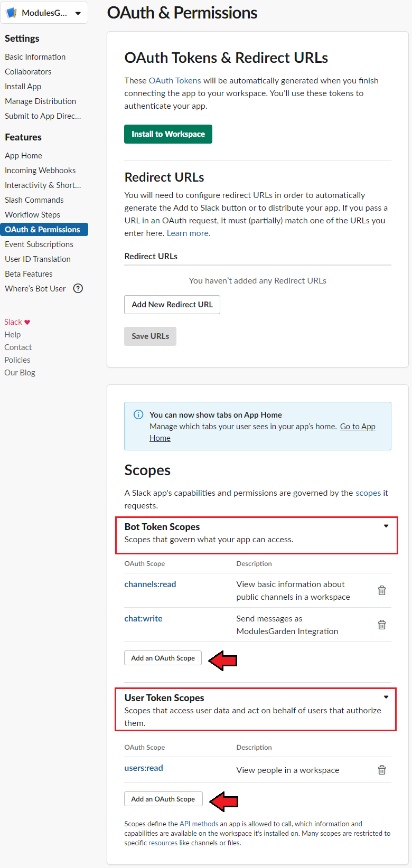Screen dimensions: 412x868
Task: Collapse the Bot Token Scopes section arrow
Action: (386, 526)
